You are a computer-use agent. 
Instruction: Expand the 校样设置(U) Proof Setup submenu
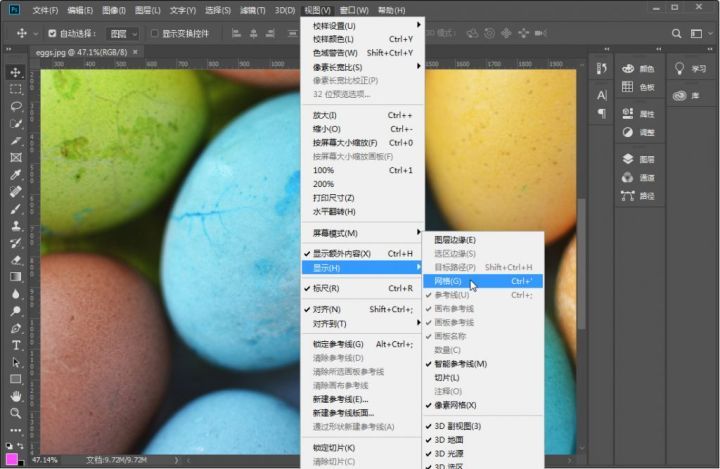pos(363,26)
